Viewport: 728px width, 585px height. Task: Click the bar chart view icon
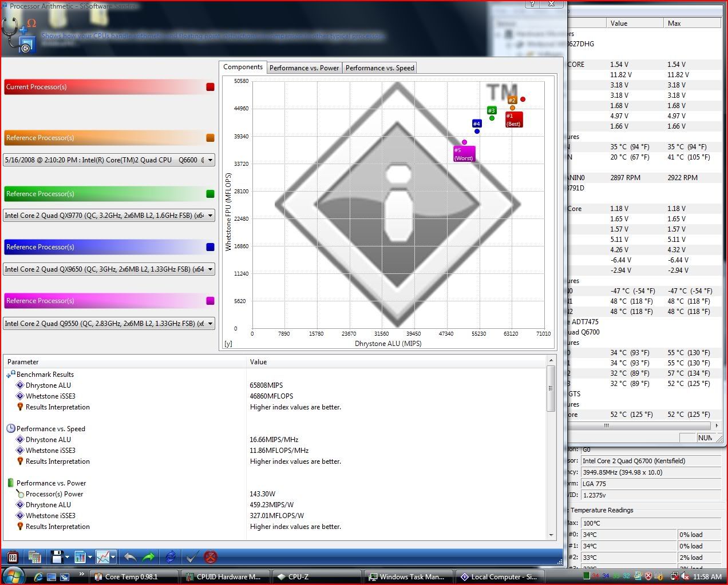pyautogui.click(x=80, y=556)
